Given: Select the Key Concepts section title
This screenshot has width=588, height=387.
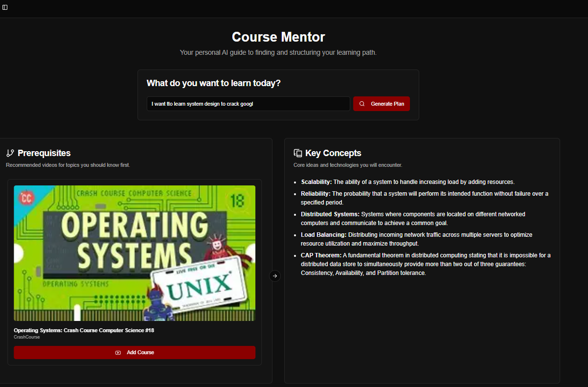Looking at the screenshot, I should (x=333, y=153).
